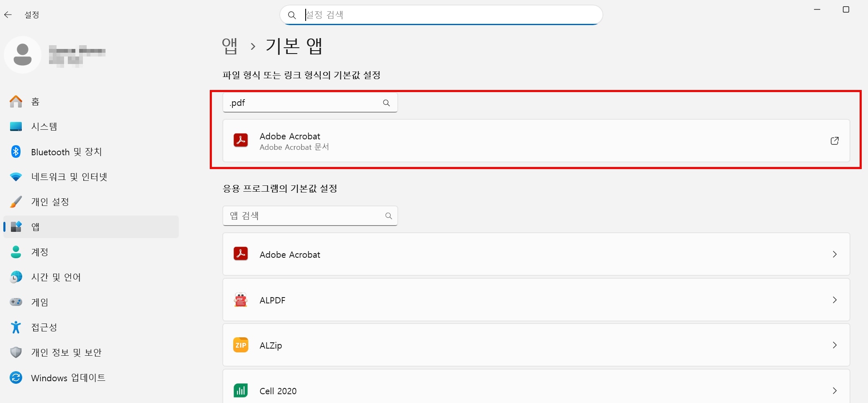
Task: Click the Gaming controller icon
Action: point(16,302)
